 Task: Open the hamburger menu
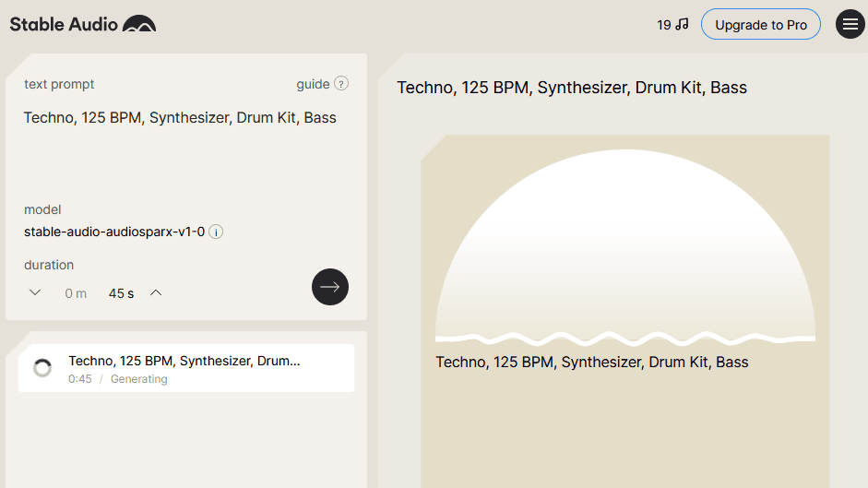(x=850, y=25)
